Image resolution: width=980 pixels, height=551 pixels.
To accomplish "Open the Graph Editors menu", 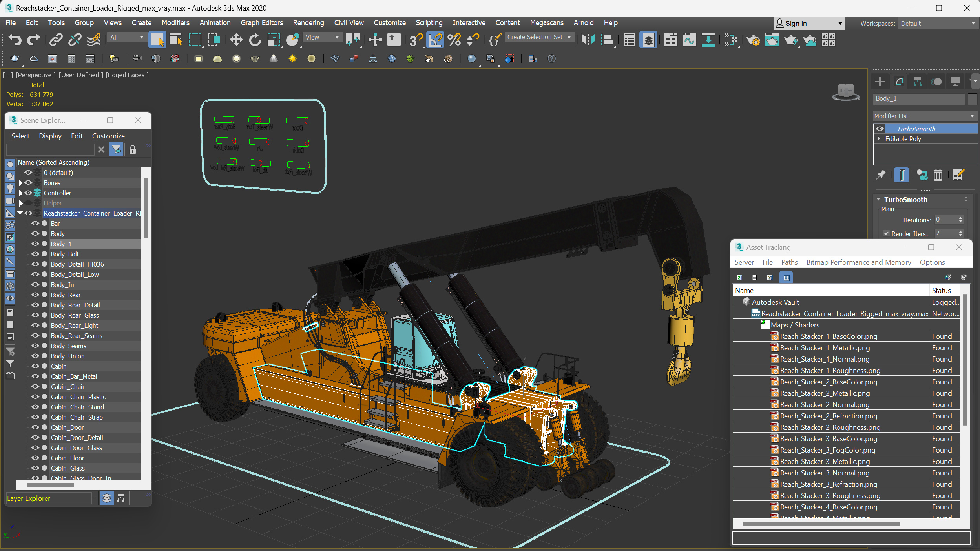I will pos(262,23).
